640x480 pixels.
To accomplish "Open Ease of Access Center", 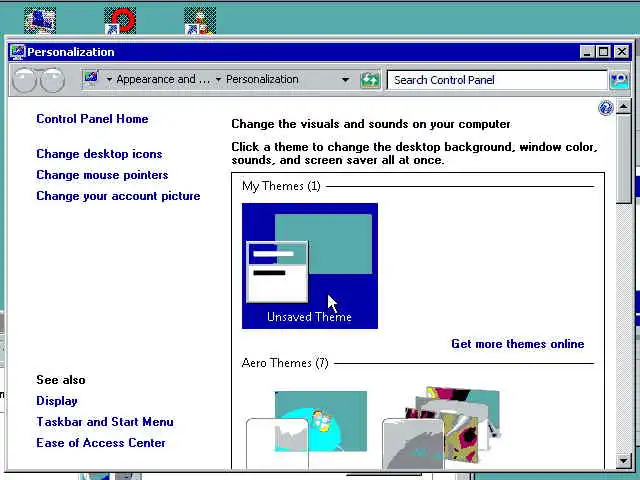I will tap(101, 443).
